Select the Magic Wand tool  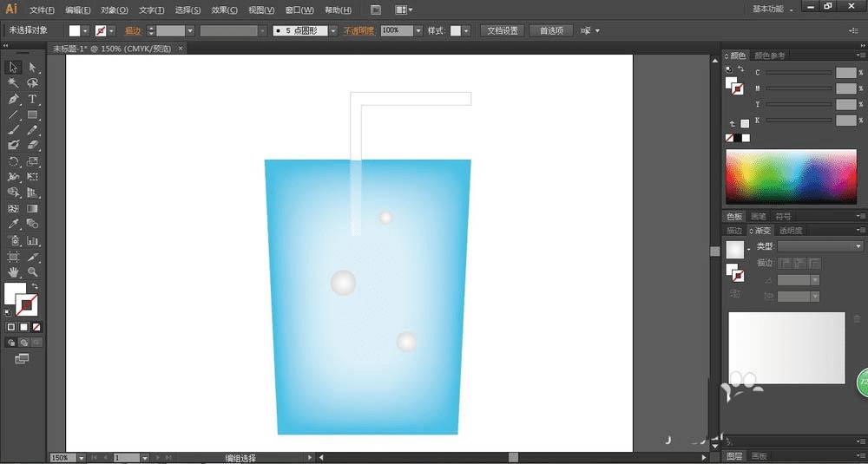[14, 83]
